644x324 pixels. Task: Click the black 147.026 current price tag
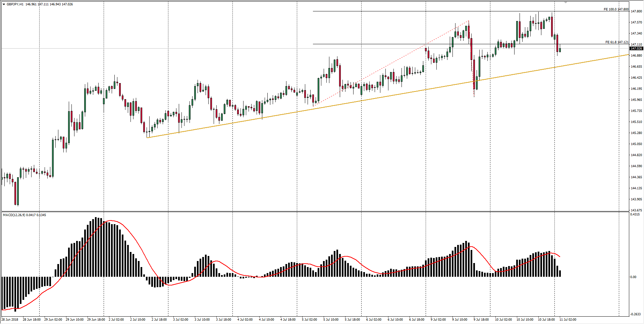[x=636, y=49]
